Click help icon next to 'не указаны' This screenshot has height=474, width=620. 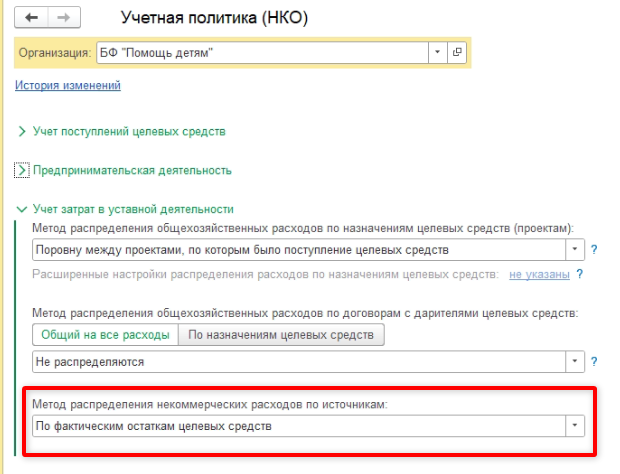[x=579, y=274]
